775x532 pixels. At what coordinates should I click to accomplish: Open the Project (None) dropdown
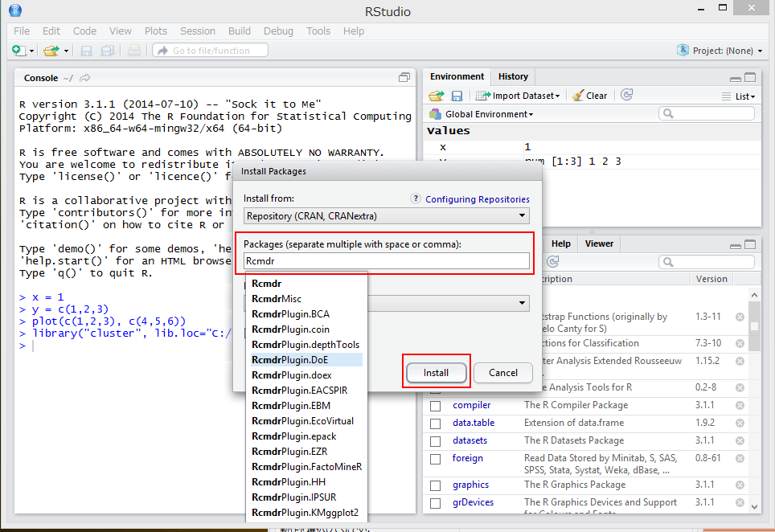(720, 51)
